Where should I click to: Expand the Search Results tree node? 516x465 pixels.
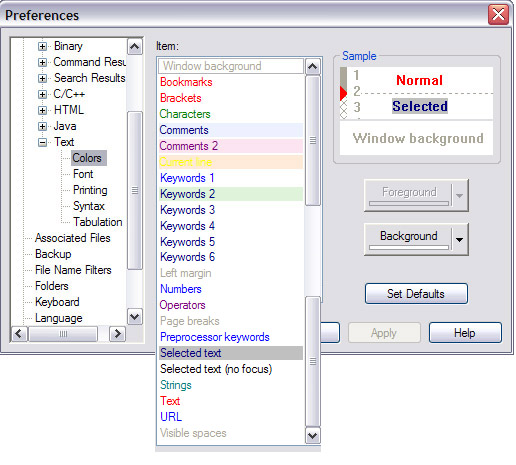[x=42, y=78]
